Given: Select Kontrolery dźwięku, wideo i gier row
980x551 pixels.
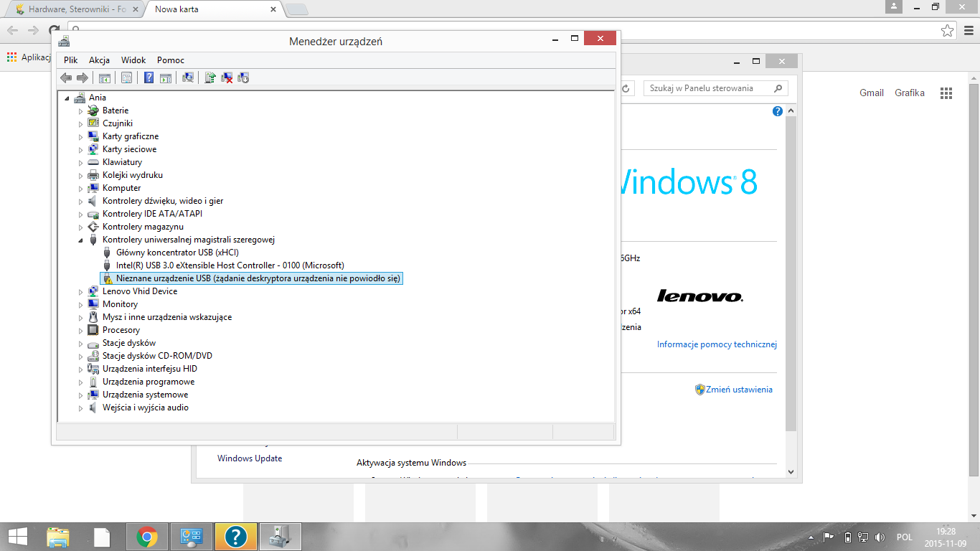Looking at the screenshot, I should pos(163,201).
